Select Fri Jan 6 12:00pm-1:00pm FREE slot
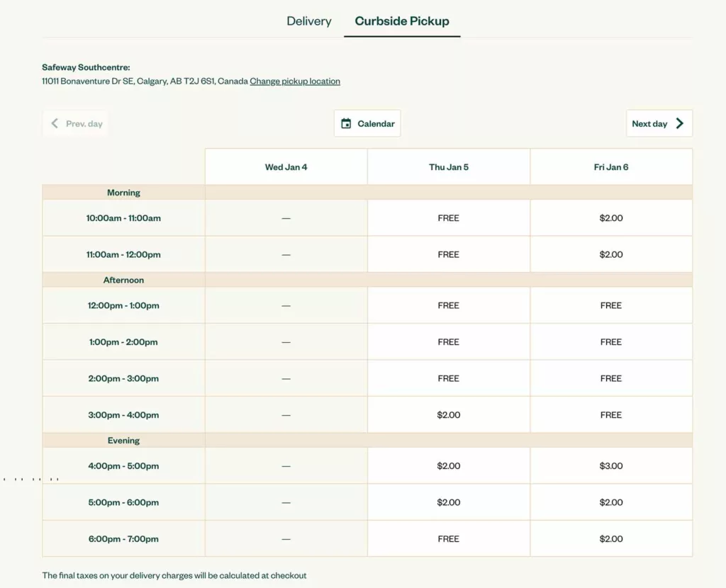 (x=611, y=305)
